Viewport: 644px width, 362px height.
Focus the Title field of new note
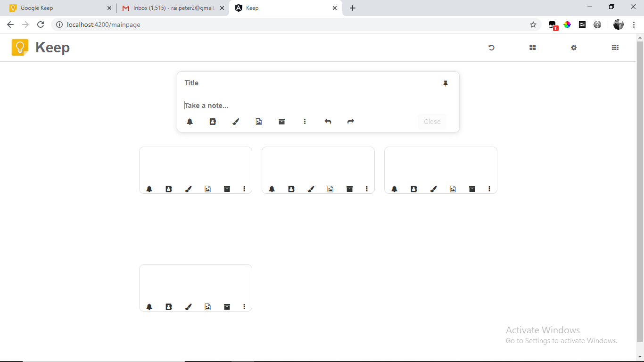309,83
